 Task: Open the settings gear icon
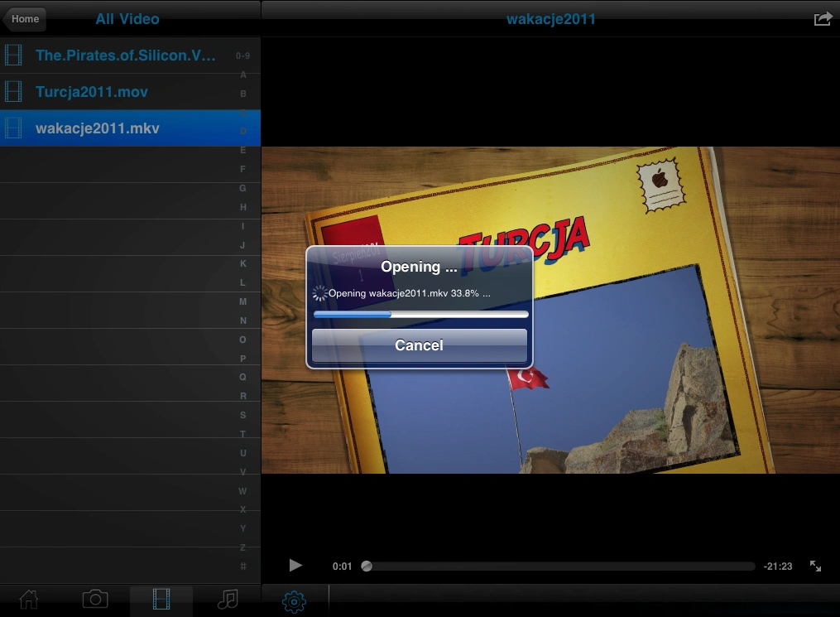coord(294,601)
